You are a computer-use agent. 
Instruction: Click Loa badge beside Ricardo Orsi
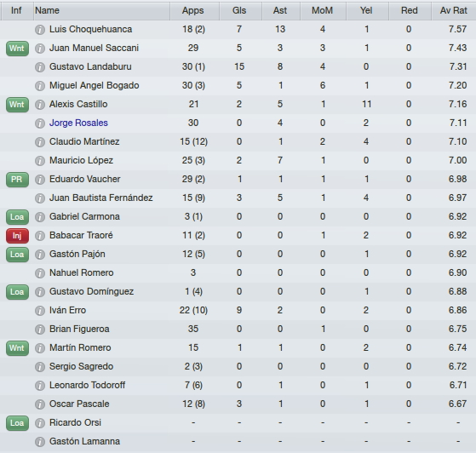click(17, 423)
